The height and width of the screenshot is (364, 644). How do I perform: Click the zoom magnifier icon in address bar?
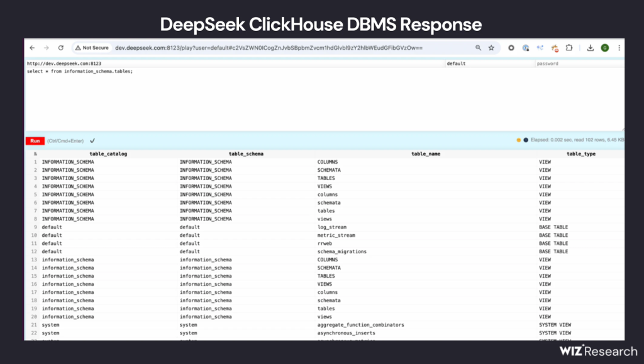coord(478,48)
